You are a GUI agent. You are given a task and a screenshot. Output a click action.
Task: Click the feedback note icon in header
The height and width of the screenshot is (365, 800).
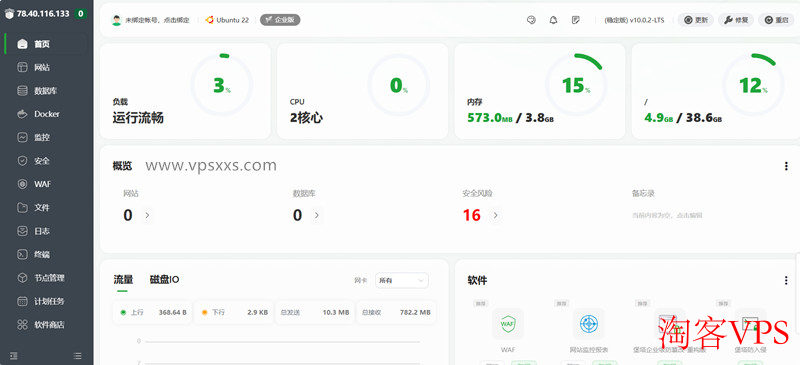coord(576,20)
